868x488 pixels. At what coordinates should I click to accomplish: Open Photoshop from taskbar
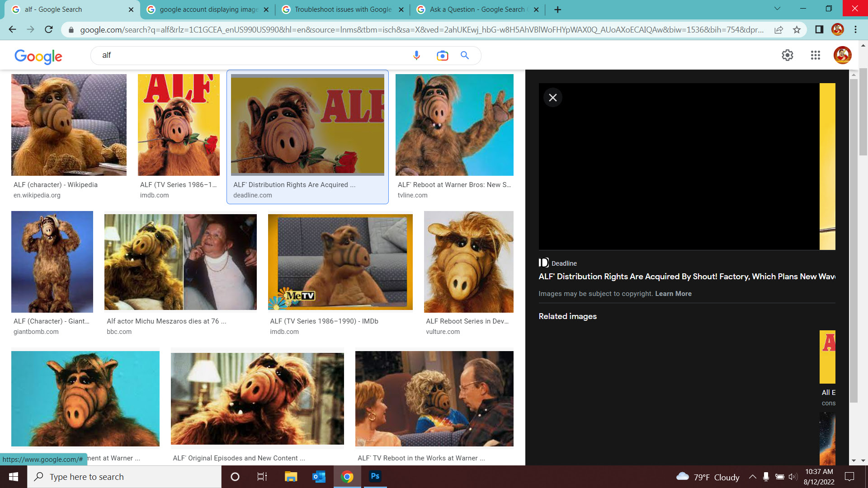pyautogui.click(x=375, y=476)
